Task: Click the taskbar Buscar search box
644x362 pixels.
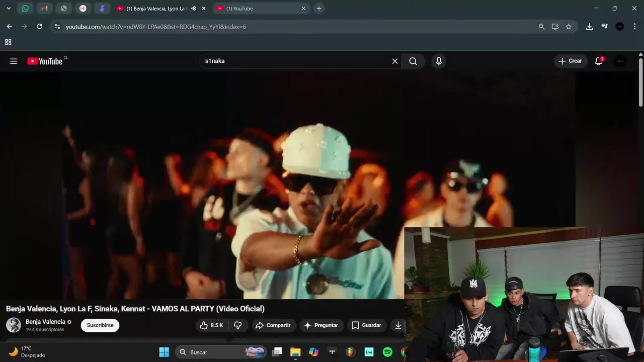Action: pyautogui.click(x=221, y=352)
